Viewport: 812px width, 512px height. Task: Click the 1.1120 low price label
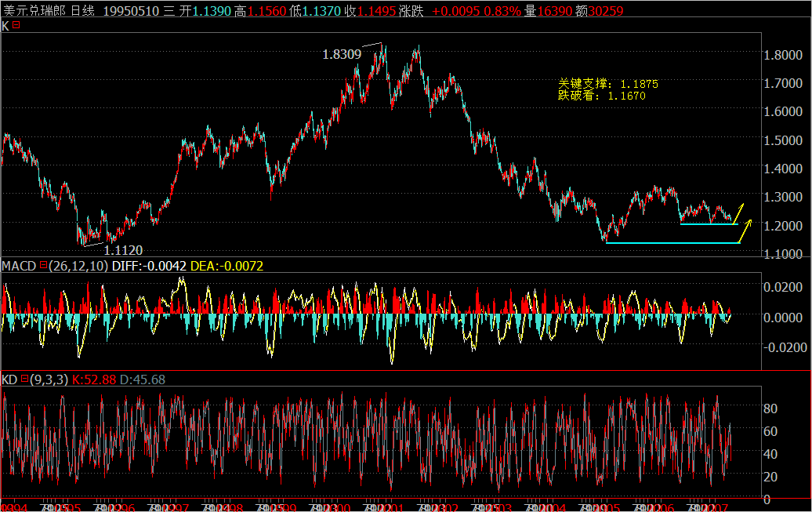[124, 249]
